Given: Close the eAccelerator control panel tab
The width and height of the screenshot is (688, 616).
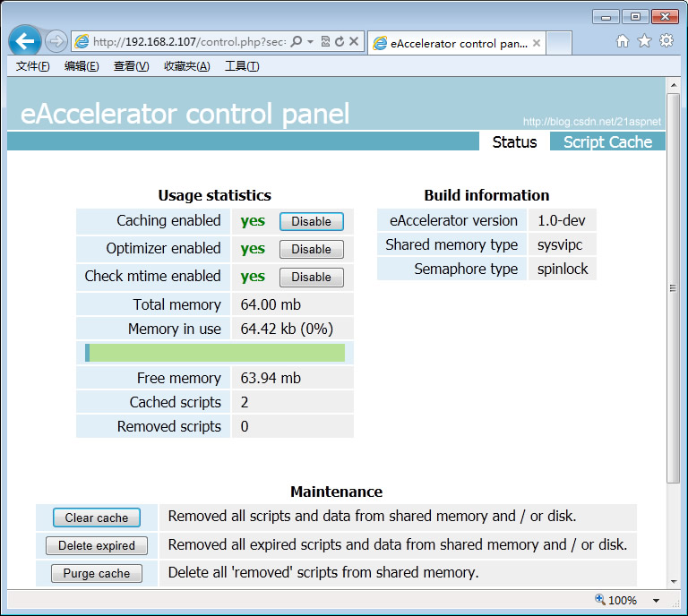Looking at the screenshot, I should coord(537,43).
